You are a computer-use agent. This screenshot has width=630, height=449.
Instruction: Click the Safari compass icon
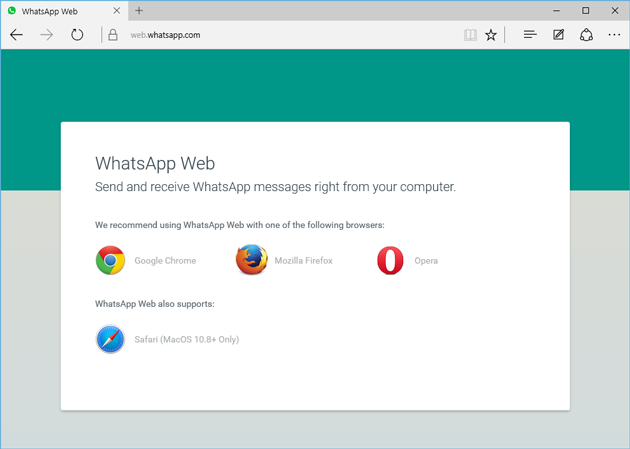pyautogui.click(x=110, y=339)
